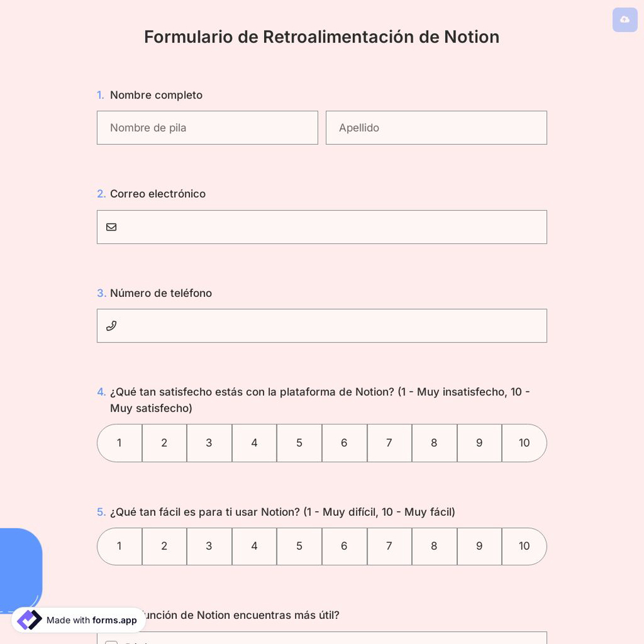The height and width of the screenshot is (644, 644).
Task: Check the first option under question 6
Action: [111, 643]
